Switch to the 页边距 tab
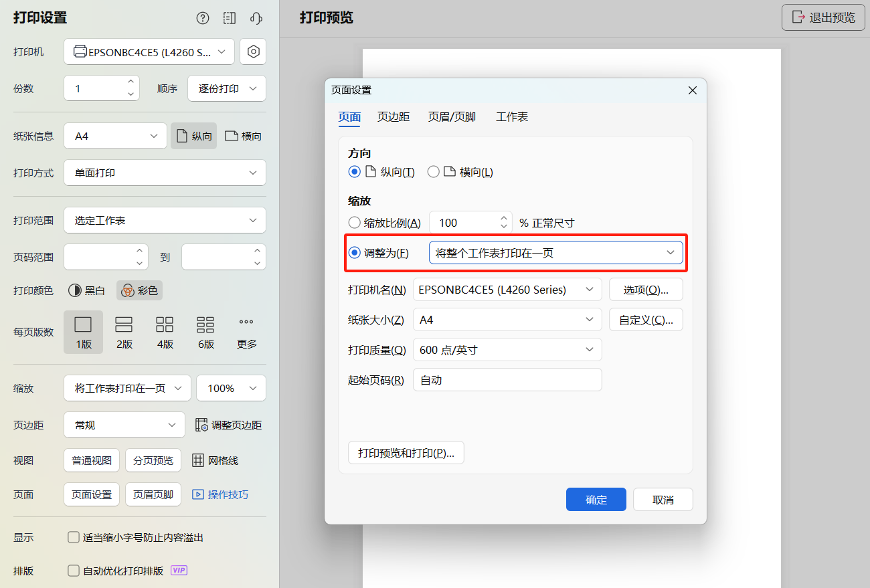This screenshot has height=588, width=870. [x=392, y=116]
